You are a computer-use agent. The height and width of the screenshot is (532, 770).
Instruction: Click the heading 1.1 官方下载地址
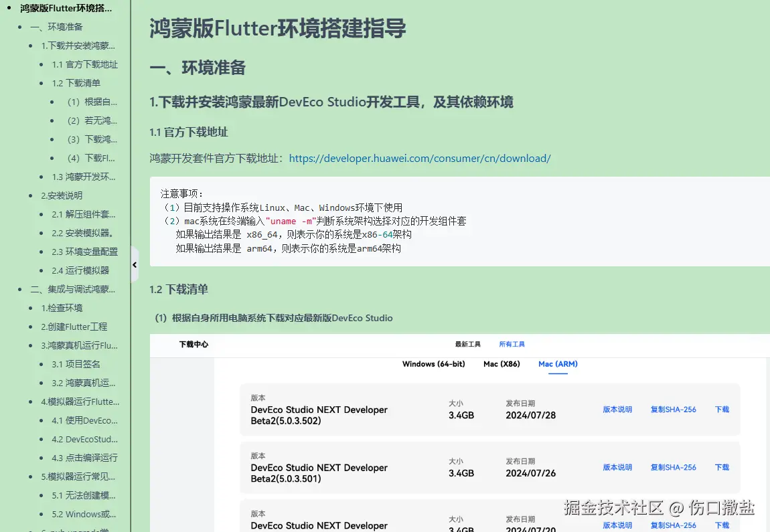click(189, 132)
